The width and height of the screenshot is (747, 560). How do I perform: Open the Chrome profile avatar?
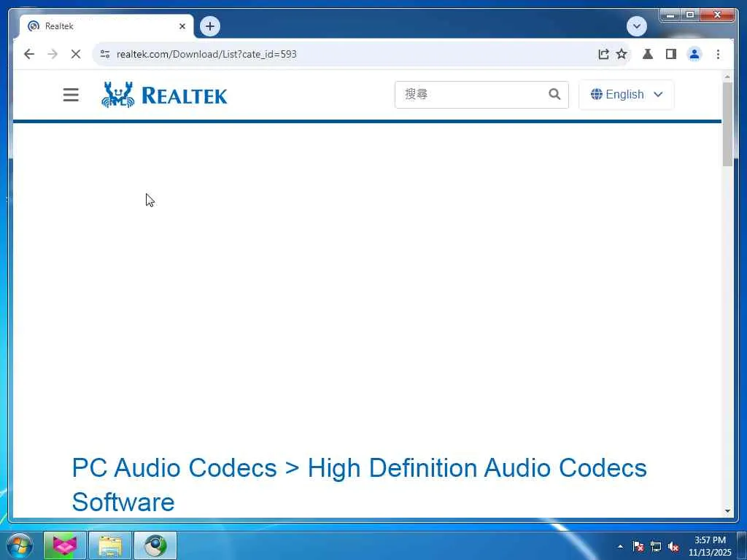click(x=694, y=54)
